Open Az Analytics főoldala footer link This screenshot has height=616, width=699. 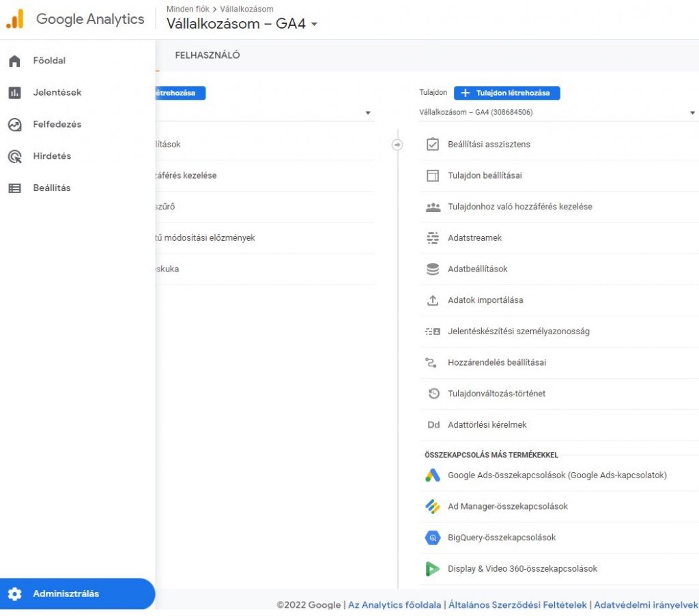395,605
